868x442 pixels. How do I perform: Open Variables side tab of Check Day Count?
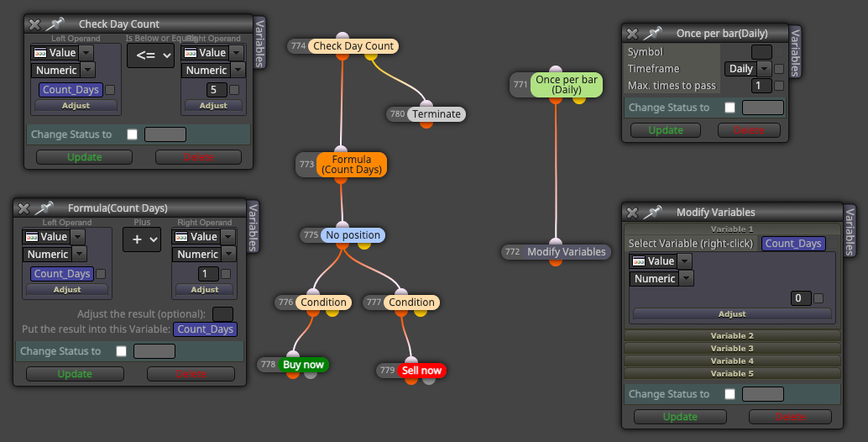tap(259, 43)
